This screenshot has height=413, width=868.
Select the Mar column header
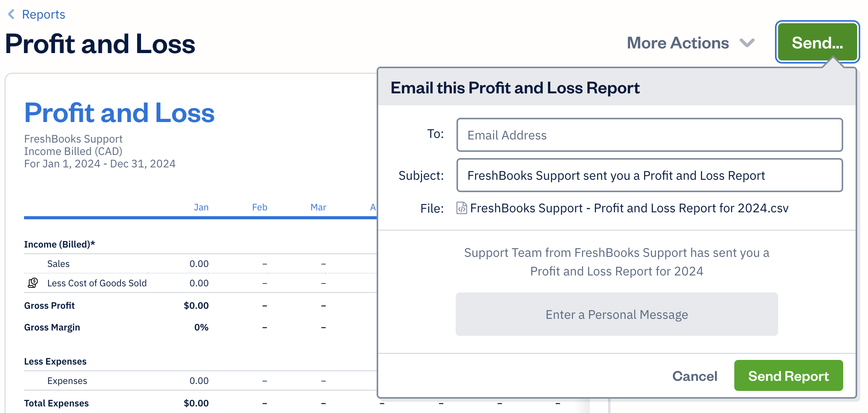[x=318, y=207]
